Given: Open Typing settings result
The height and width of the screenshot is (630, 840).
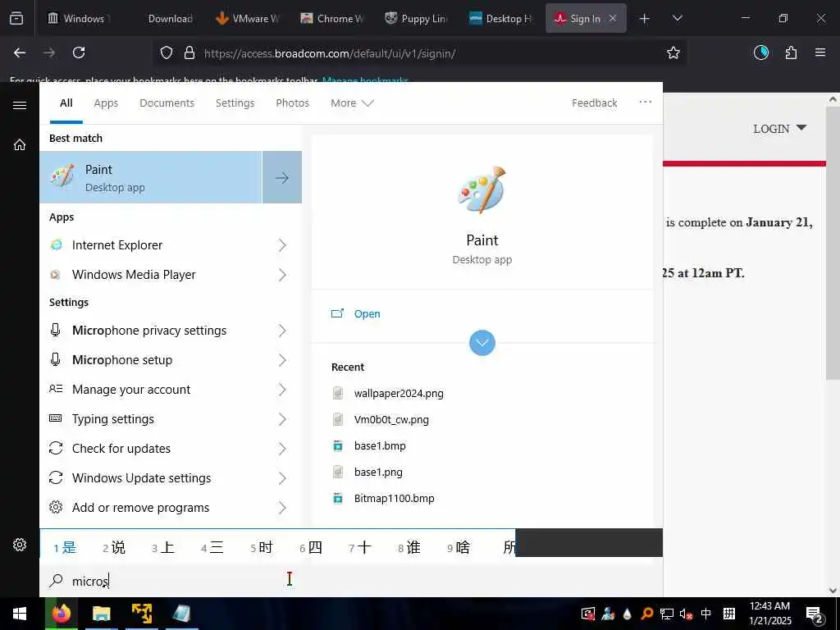Looking at the screenshot, I should 113,419.
